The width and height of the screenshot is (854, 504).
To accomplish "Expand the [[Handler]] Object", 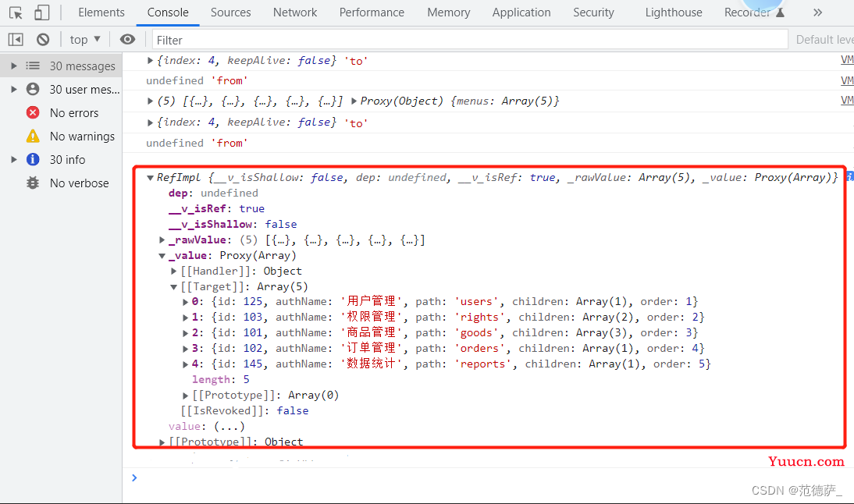I will click(174, 271).
